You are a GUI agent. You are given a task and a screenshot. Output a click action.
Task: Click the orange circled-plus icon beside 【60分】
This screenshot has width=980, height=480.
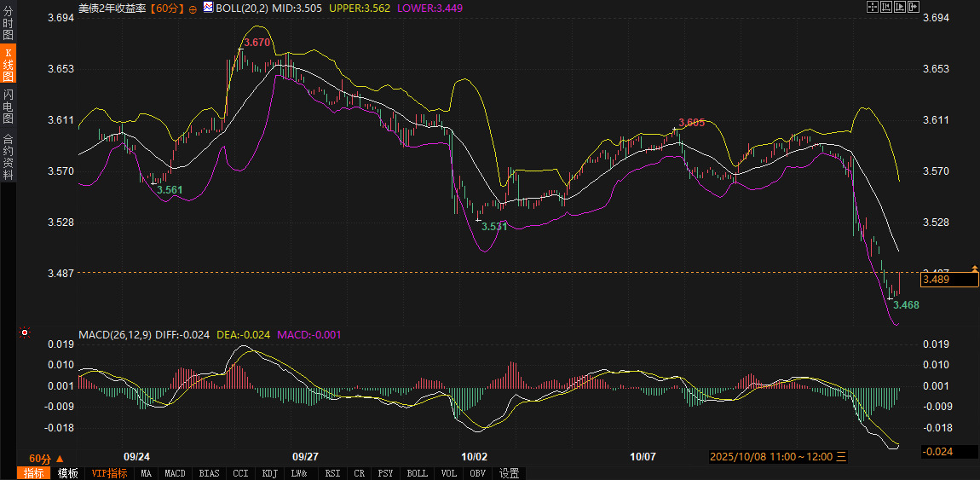point(193,9)
